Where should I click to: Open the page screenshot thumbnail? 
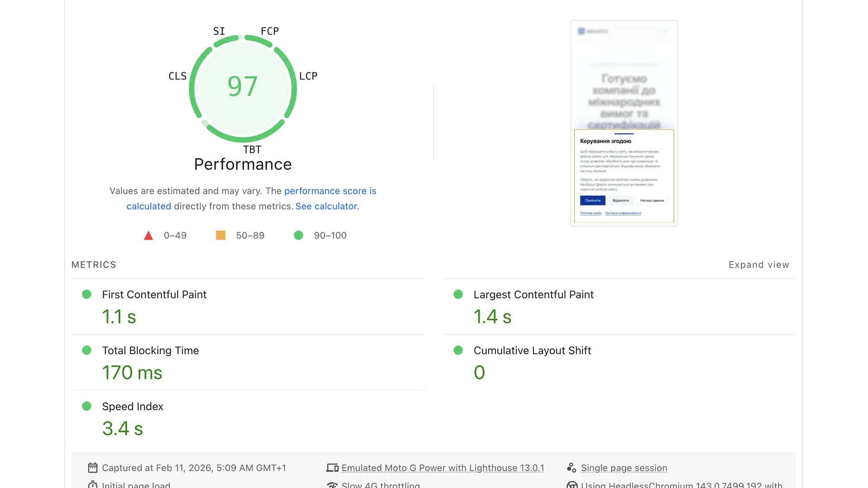pyautogui.click(x=623, y=122)
